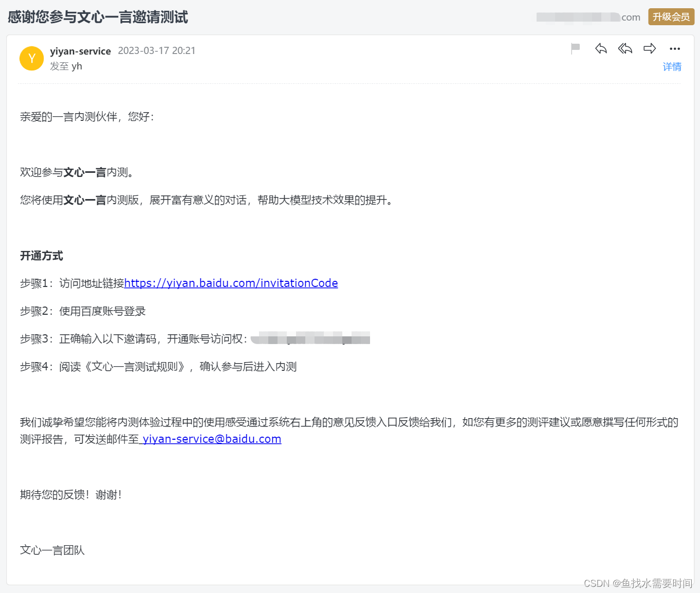Open the yiyan.baidu.com/invitationCode link
The width and height of the screenshot is (700, 593).
coord(231,283)
